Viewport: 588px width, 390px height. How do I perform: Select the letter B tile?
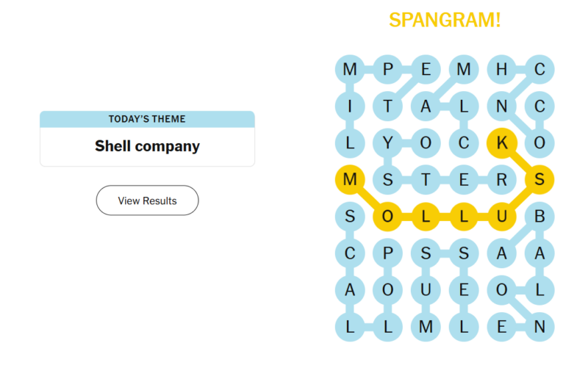(539, 217)
